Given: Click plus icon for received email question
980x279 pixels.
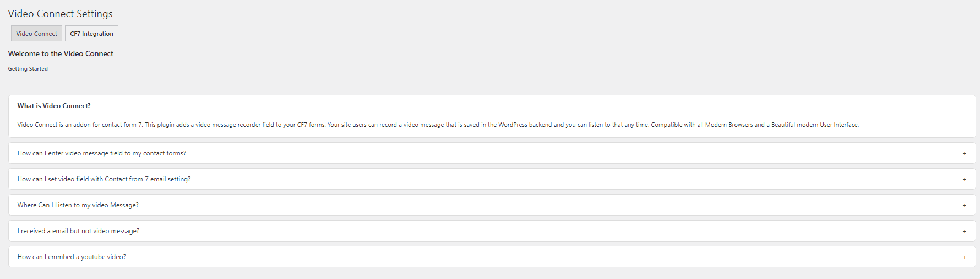Looking at the screenshot, I should click(x=965, y=232).
